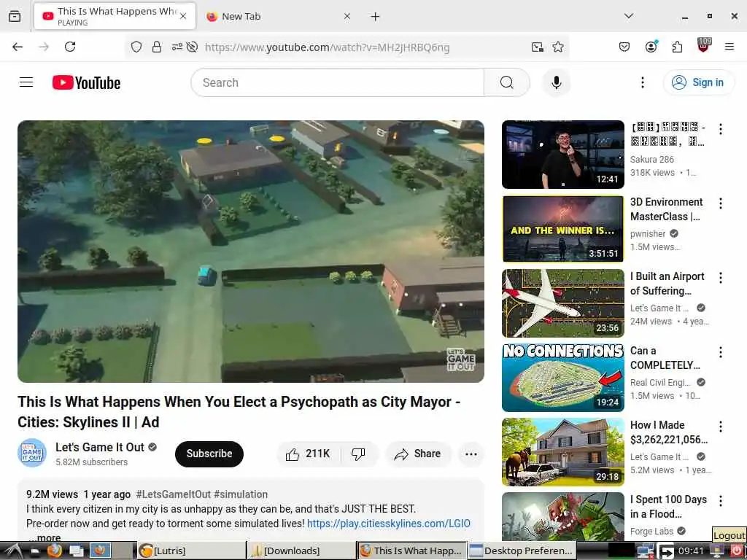Open options for How I Made video
Image resolution: width=747 pixels, height=560 pixels.
[x=720, y=426]
